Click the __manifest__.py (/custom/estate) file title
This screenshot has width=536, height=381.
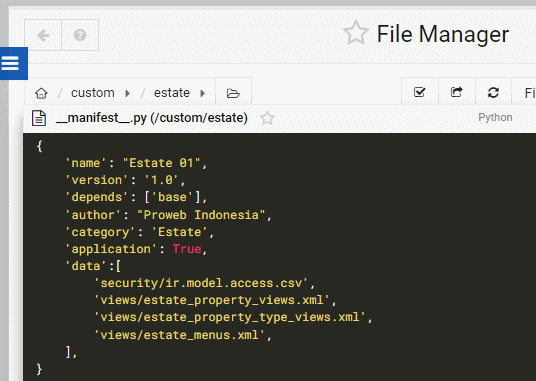click(152, 118)
